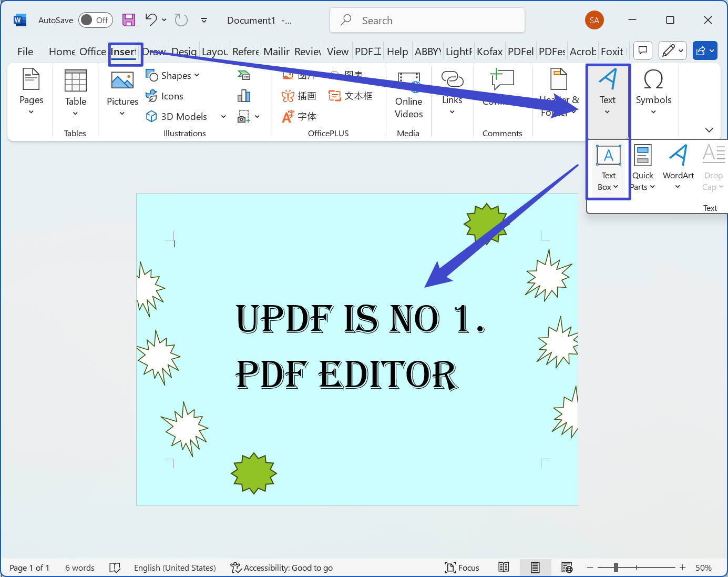
Task: Open the Symbols dropdown
Action: coord(653,93)
